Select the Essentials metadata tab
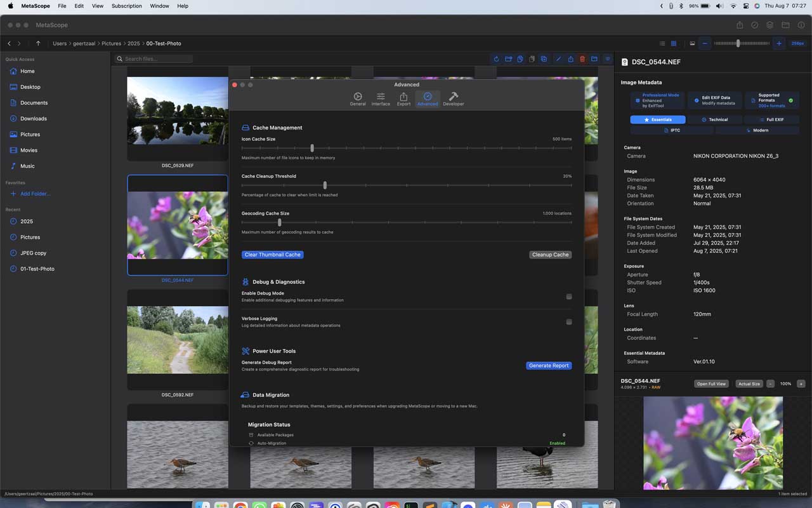This screenshot has width=812, height=508. click(658, 119)
